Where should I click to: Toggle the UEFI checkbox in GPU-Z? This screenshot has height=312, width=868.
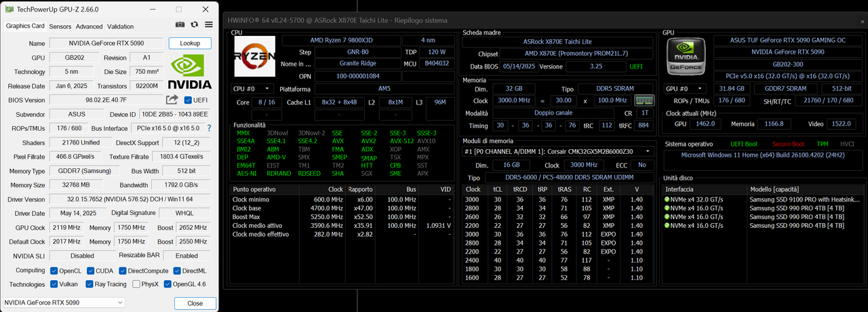[x=189, y=100]
